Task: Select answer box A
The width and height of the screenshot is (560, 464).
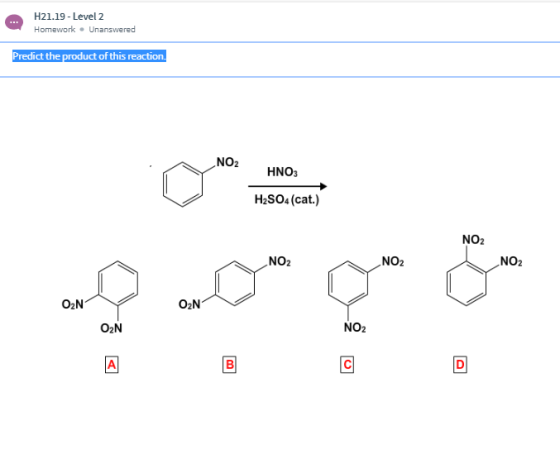Action: (x=111, y=364)
